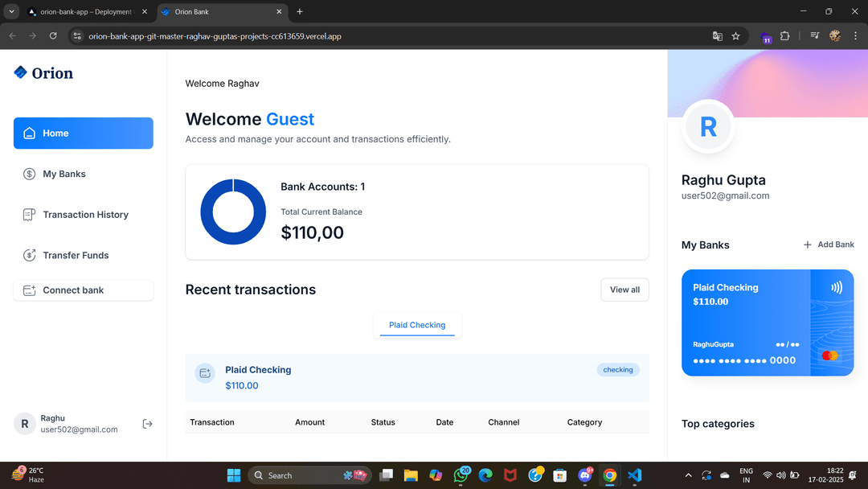Click the Orion diamond logo
The image size is (868, 489).
coord(22,72)
